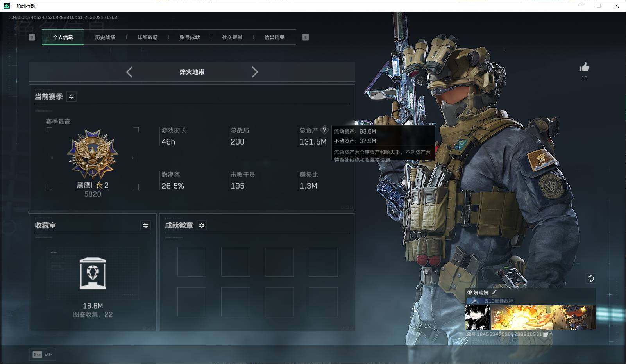Click the 当前赛季 heading
This screenshot has height=364, width=626.
49,96
